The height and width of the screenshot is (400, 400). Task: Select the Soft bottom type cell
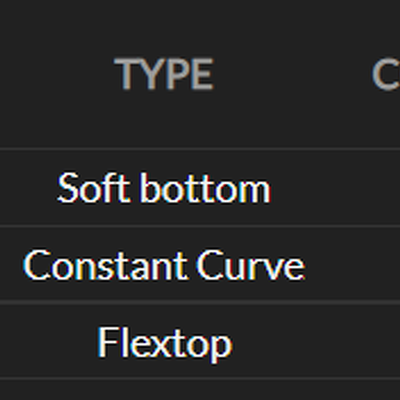click(164, 188)
